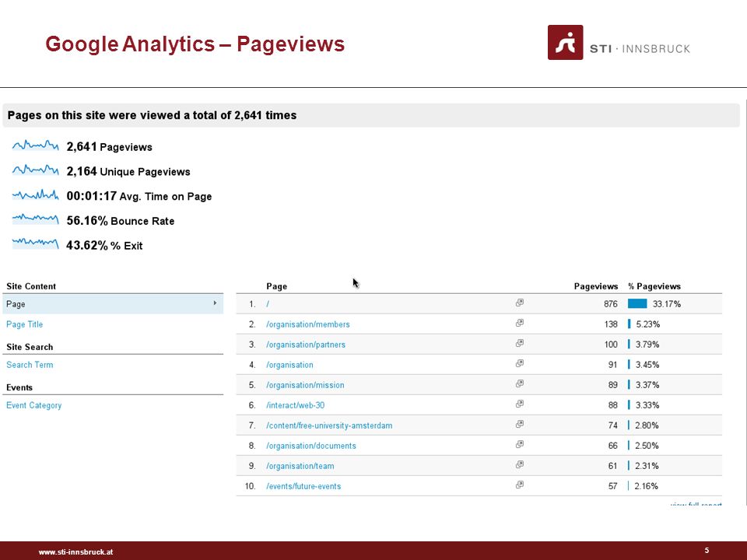Select Page under Site Content

pos(113,304)
